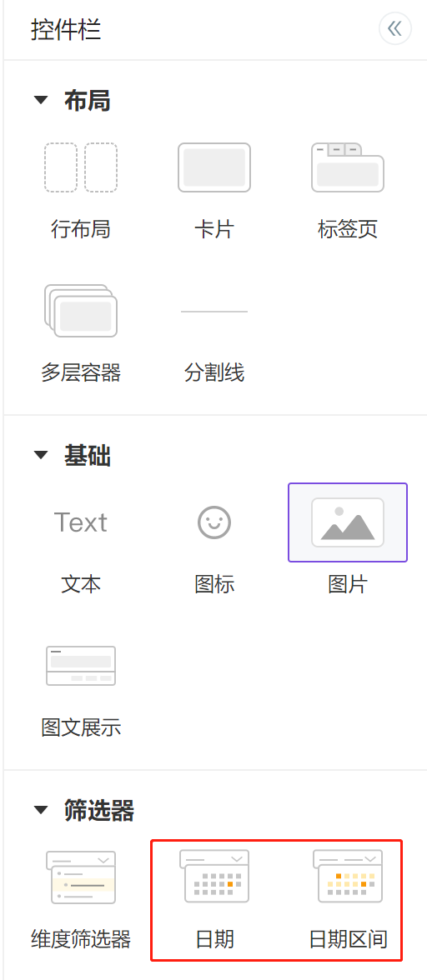Image resolution: width=427 pixels, height=980 pixels.
Task: Collapse the 基础 section triangle
Action: tap(41, 456)
